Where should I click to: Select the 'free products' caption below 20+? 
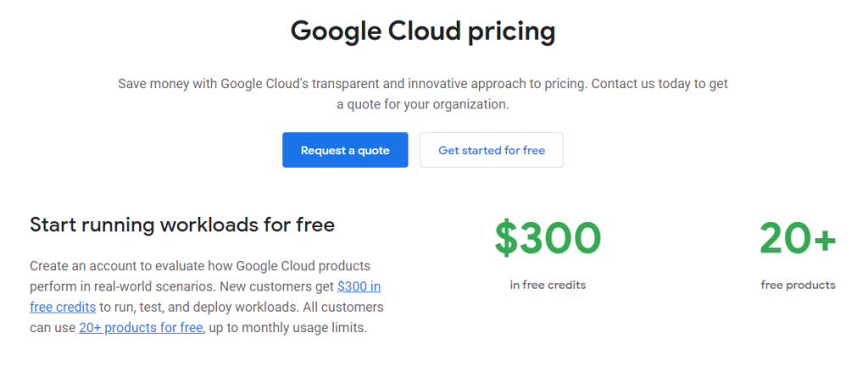pos(798,286)
